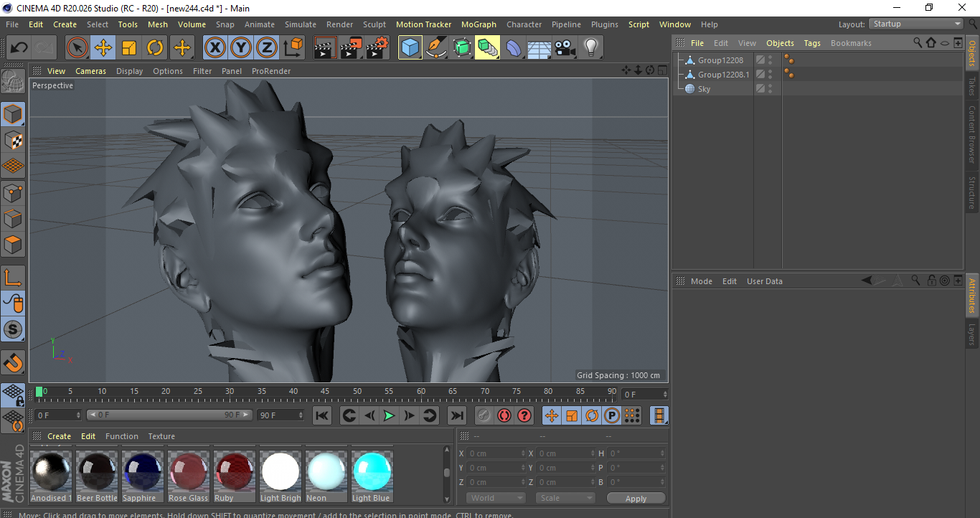Select the Live Selection tool
This screenshot has height=518, width=980.
[x=77, y=48]
